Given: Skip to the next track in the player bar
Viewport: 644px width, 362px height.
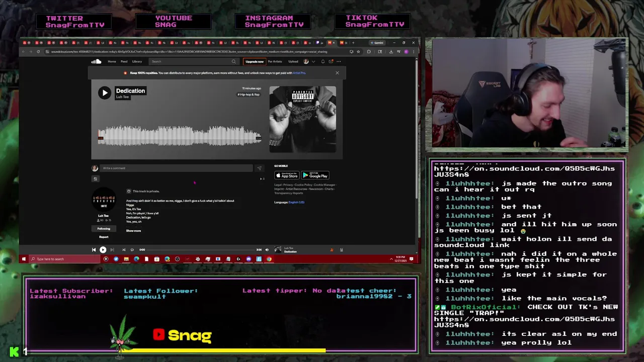Looking at the screenshot, I should pos(112,249).
